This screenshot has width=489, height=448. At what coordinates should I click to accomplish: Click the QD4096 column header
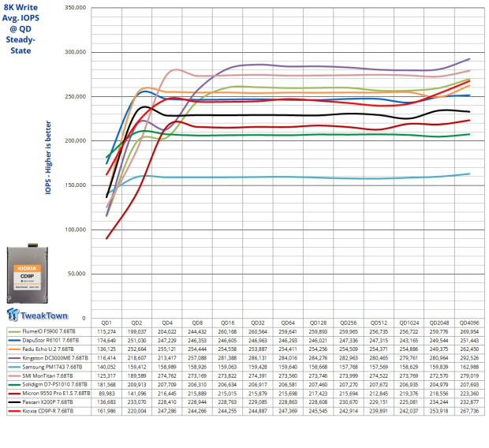tap(469, 323)
